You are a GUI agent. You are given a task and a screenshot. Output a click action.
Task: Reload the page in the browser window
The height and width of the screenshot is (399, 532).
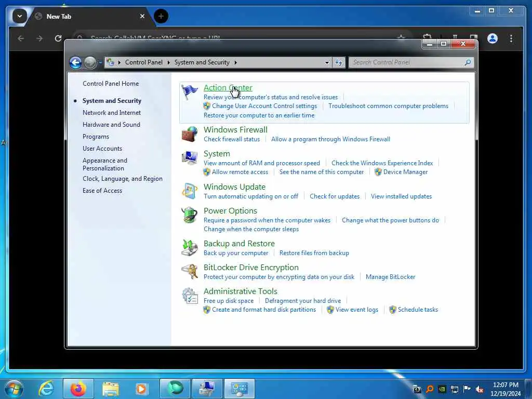(x=58, y=38)
